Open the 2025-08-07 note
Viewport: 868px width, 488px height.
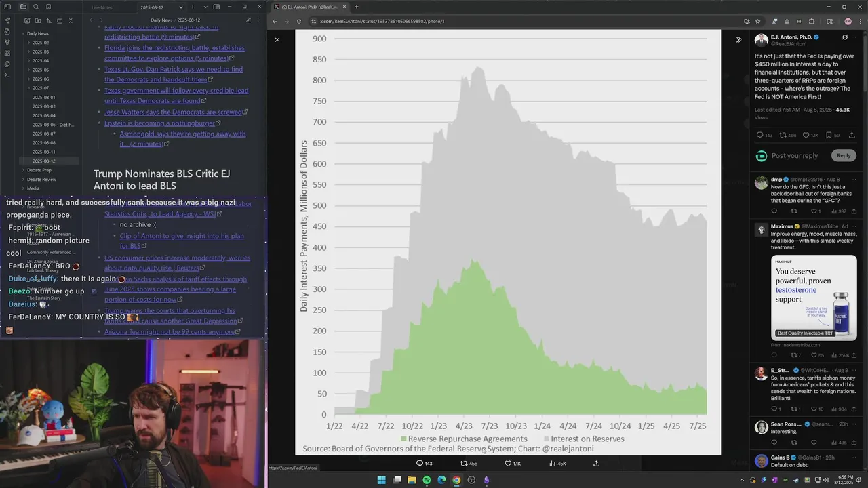[x=44, y=134]
